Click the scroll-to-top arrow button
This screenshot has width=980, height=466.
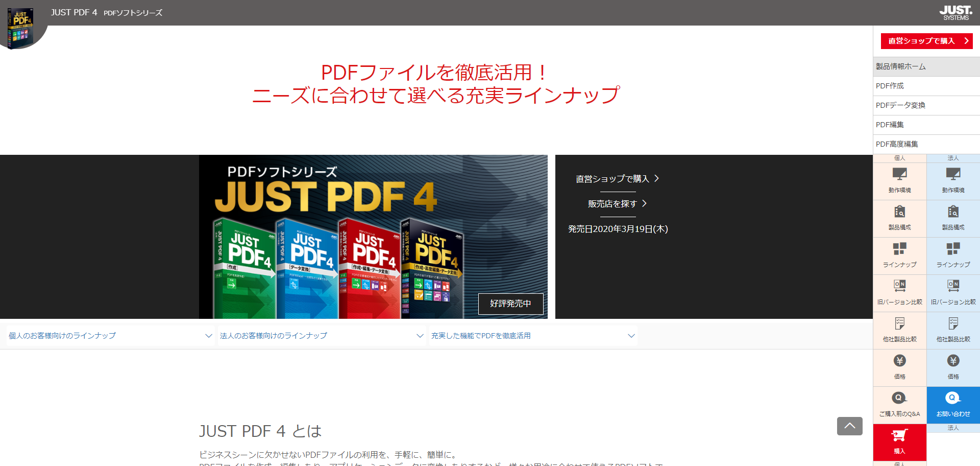pyautogui.click(x=849, y=426)
